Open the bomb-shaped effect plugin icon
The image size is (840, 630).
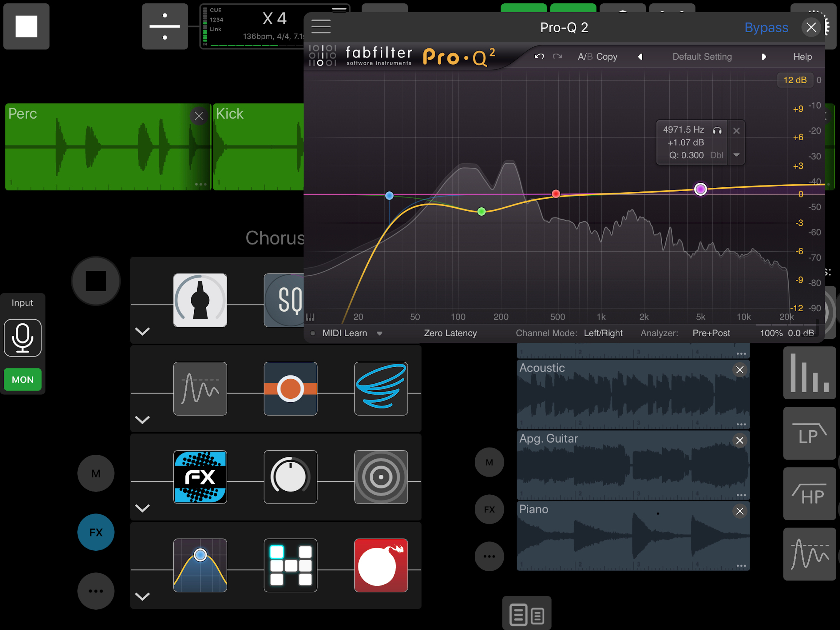[x=381, y=565]
